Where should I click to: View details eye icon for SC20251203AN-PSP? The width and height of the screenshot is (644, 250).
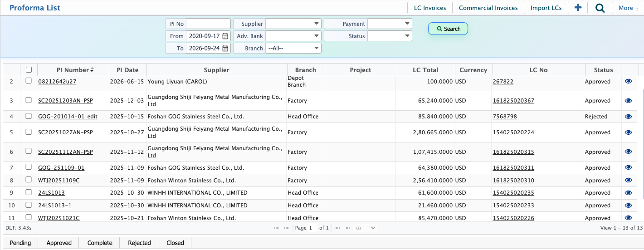628,101
